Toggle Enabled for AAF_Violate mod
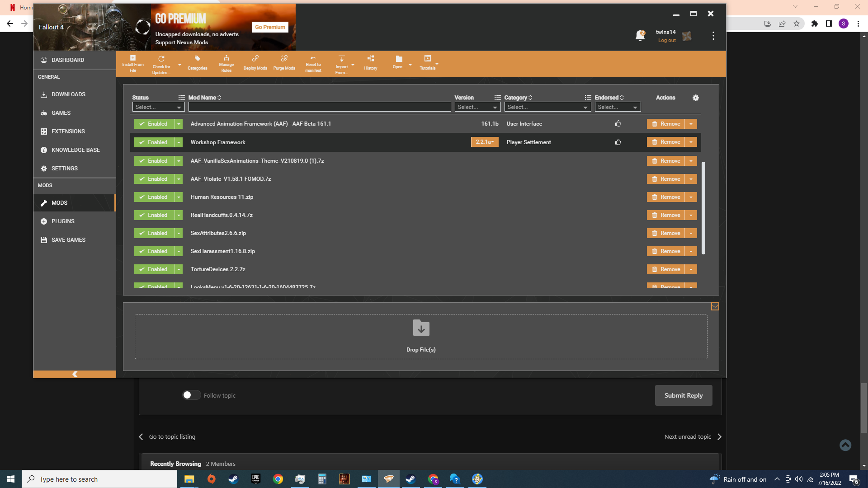 tap(154, 179)
